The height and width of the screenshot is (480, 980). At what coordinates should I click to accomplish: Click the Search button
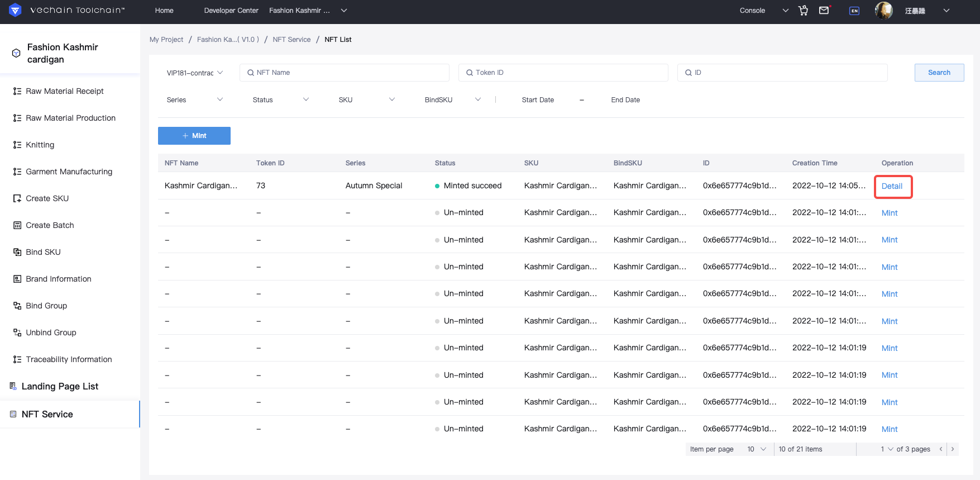click(x=939, y=73)
